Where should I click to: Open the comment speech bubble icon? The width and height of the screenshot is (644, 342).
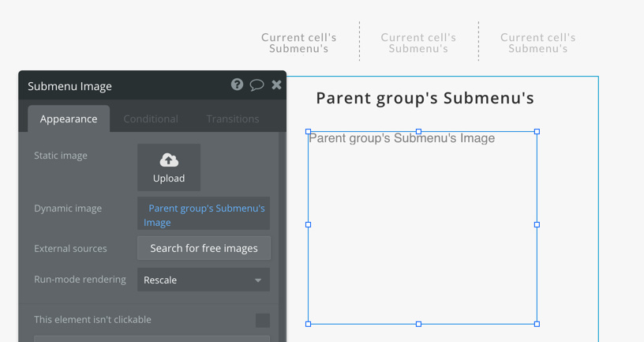(x=256, y=85)
